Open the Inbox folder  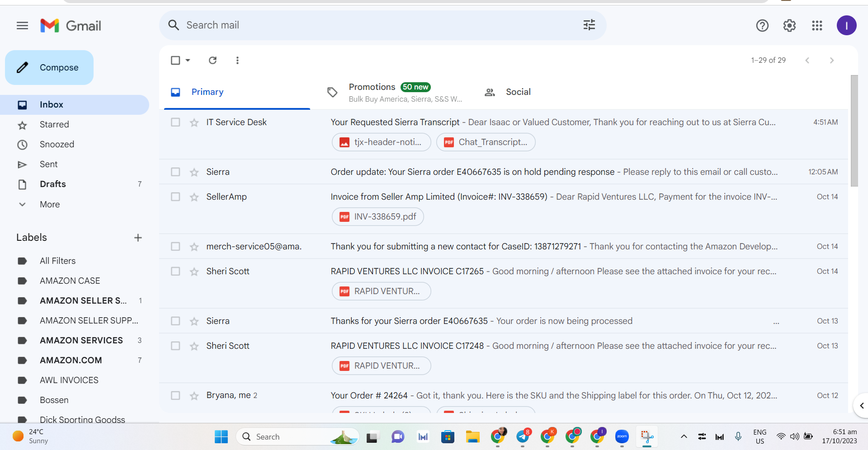[x=75, y=105]
